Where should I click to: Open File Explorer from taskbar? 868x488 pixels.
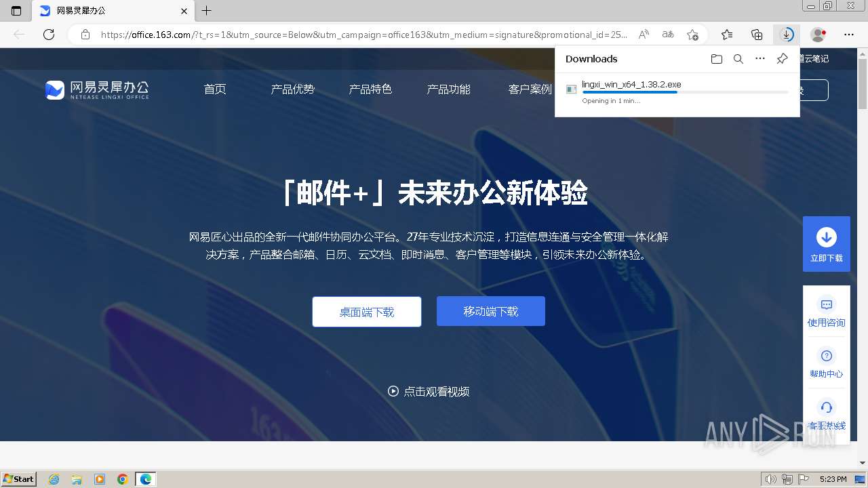click(x=77, y=479)
